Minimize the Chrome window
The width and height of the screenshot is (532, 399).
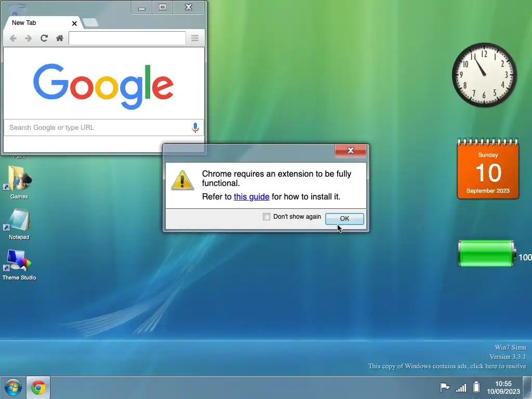(x=142, y=7)
